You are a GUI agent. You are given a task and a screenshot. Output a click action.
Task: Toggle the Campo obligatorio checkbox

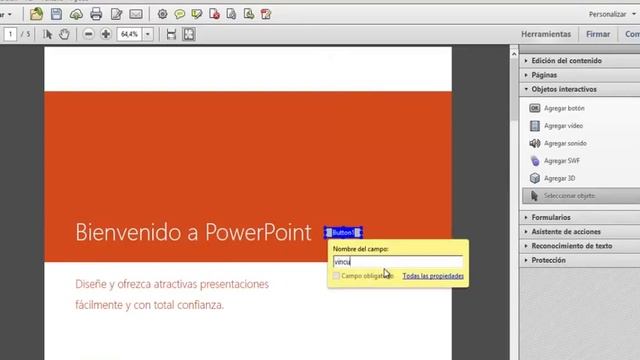click(336, 276)
